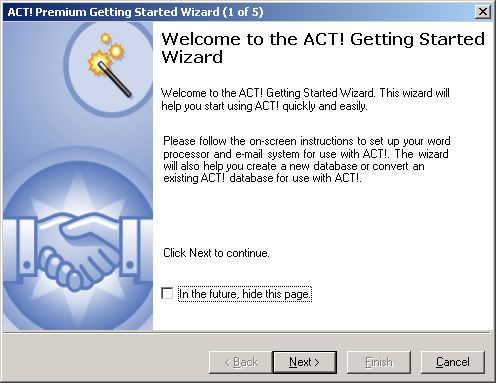The image size is (496, 383).
Task: Click the left sleeve cuff in the handshake graphic
Action: (x=25, y=246)
